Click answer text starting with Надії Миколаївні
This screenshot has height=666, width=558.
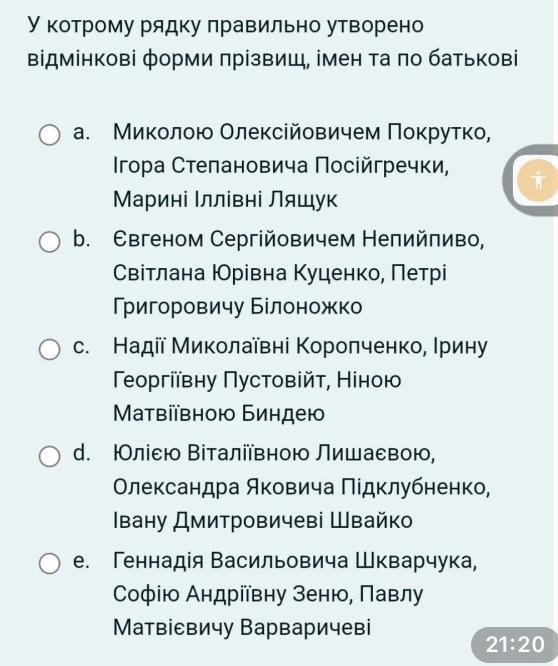(x=300, y=379)
